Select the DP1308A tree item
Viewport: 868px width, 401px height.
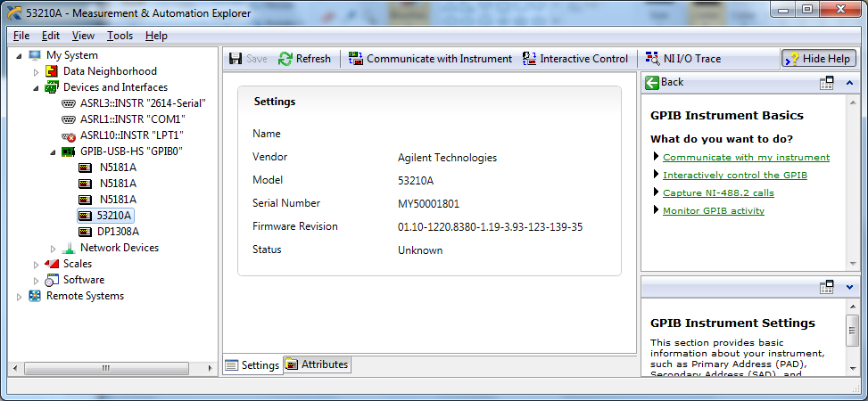pos(118,232)
